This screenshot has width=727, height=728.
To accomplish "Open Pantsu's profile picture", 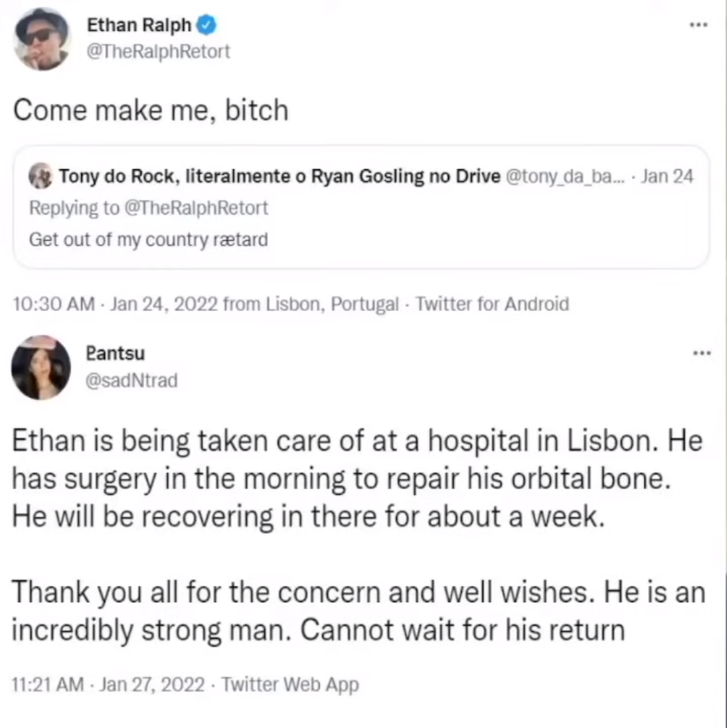I will pyautogui.click(x=41, y=367).
